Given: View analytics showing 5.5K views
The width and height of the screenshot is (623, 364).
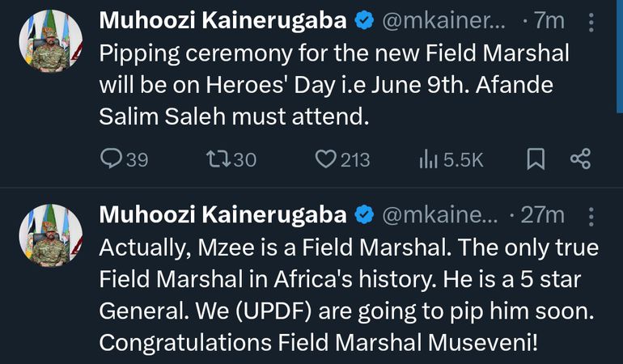Looking at the screenshot, I should click(429, 160).
